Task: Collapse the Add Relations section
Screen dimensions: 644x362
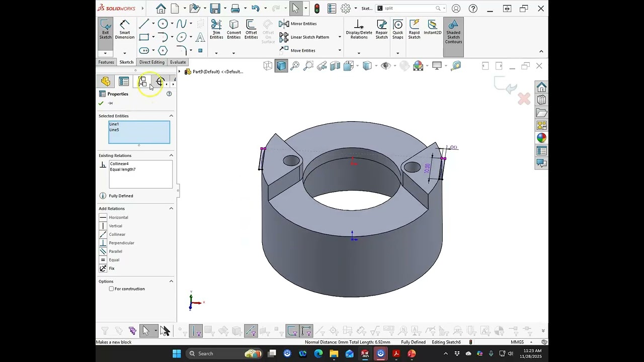Action: click(171, 209)
